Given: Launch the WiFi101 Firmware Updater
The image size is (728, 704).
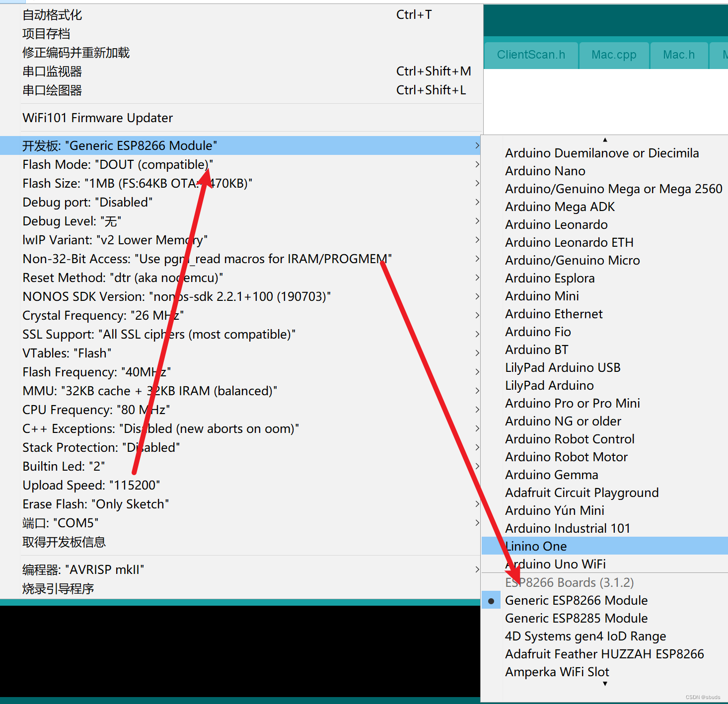Looking at the screenshot, I should [97, 118].
